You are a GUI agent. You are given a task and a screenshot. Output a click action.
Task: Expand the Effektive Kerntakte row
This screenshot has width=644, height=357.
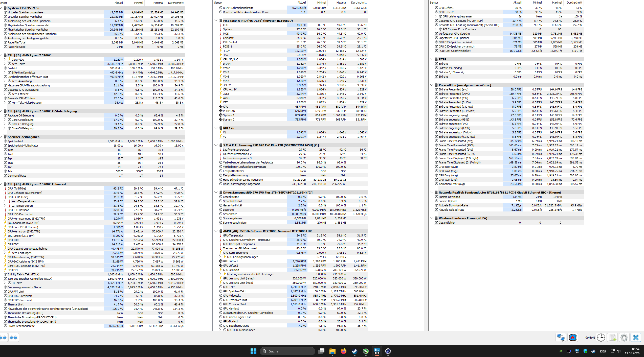click(5, 73)
